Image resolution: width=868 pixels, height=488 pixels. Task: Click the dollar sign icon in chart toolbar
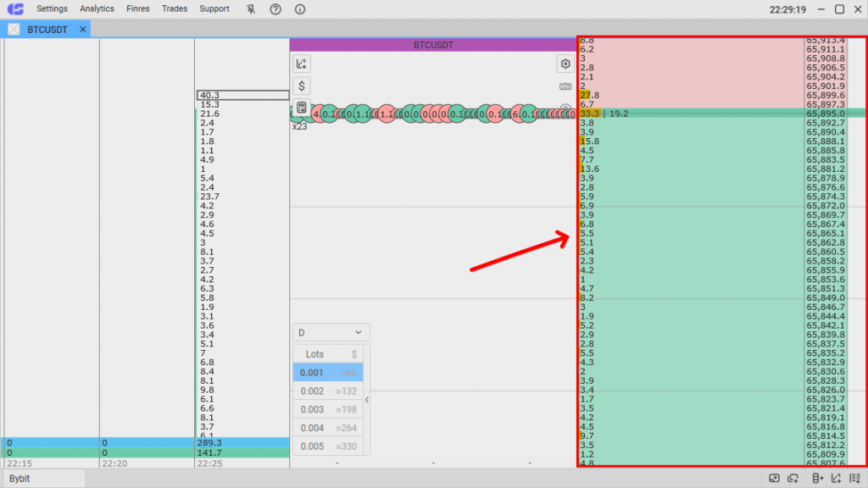coord(303,86)
